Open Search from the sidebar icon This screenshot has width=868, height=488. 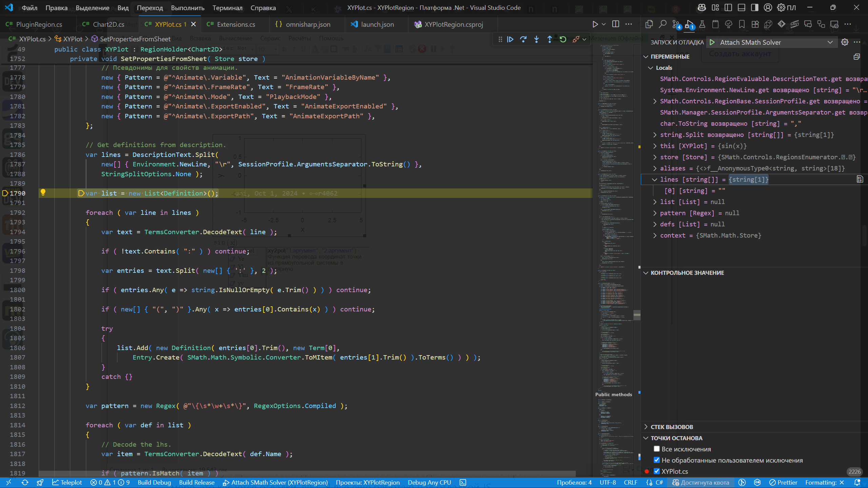[662, 24]
